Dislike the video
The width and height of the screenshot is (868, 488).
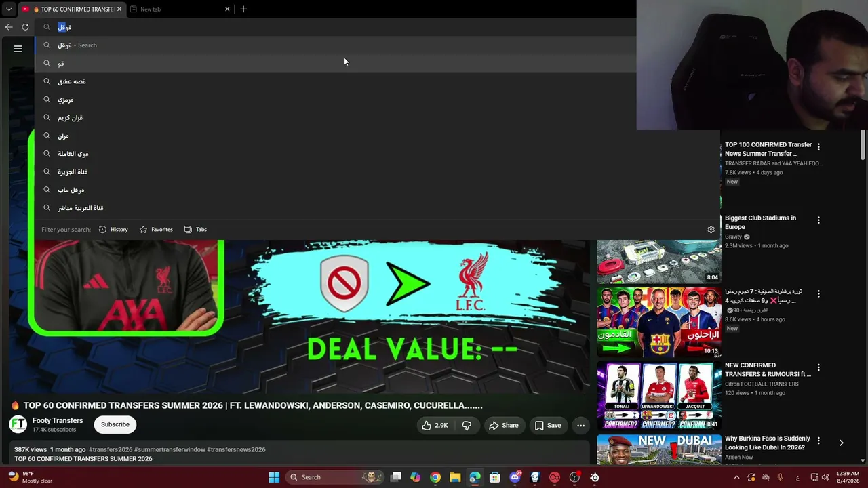(x=467, y=426)
